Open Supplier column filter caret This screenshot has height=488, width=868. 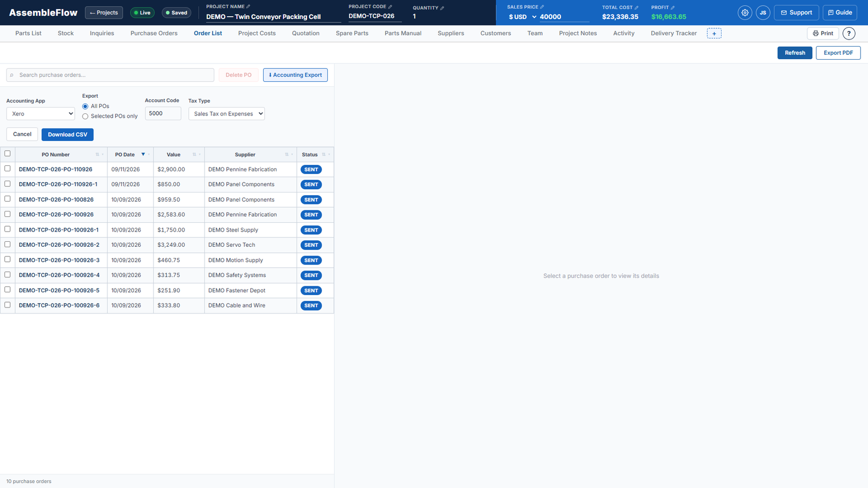292,155
